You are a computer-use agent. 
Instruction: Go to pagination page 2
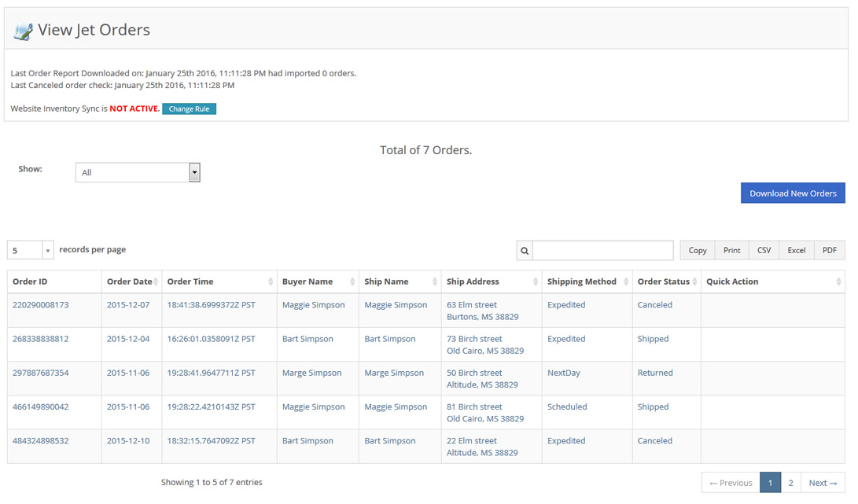pos(790,483)
